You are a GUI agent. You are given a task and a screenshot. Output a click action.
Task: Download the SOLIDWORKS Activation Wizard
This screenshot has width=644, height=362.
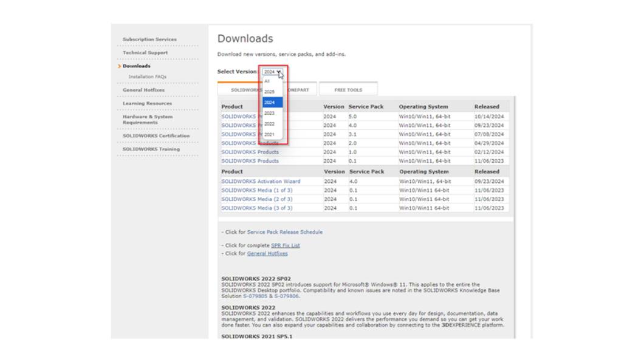coord(261,182)
